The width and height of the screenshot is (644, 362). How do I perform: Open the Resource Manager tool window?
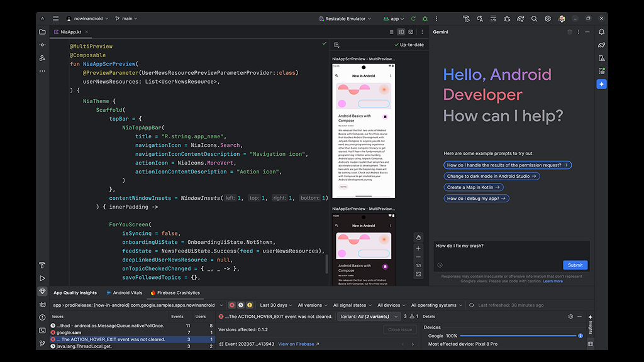42,58
